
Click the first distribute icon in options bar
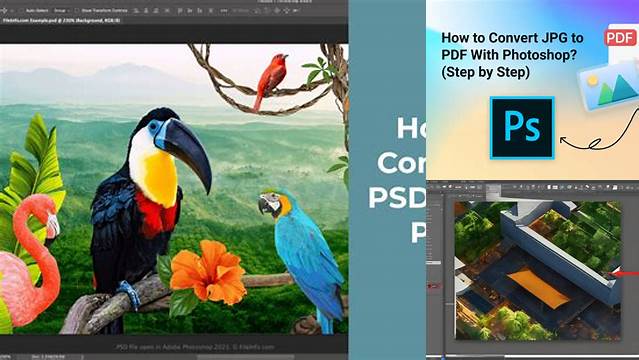click(180, 11)
